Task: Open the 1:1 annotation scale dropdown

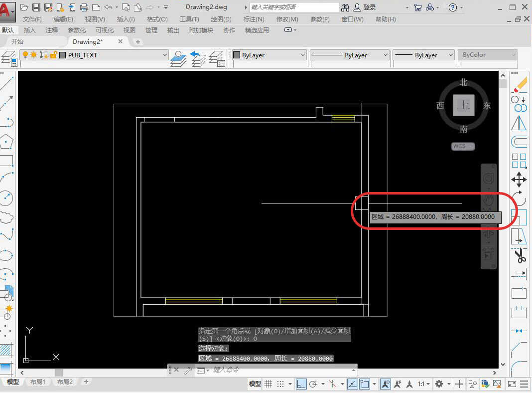Action: (x=424, y=384)
